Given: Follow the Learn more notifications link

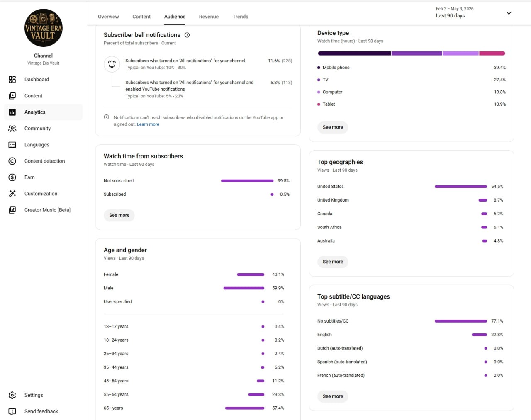Looking at the screenshot, I should pyautogui.click(x=148, y=124).
